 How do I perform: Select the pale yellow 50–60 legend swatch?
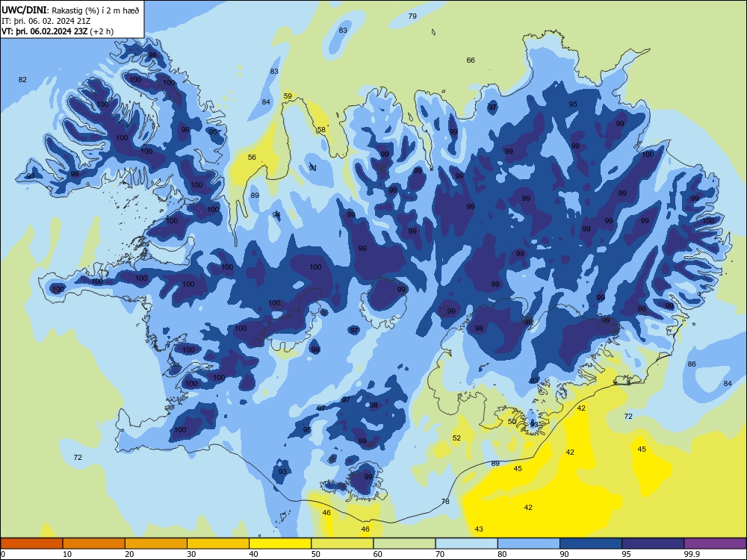(343, 544)
